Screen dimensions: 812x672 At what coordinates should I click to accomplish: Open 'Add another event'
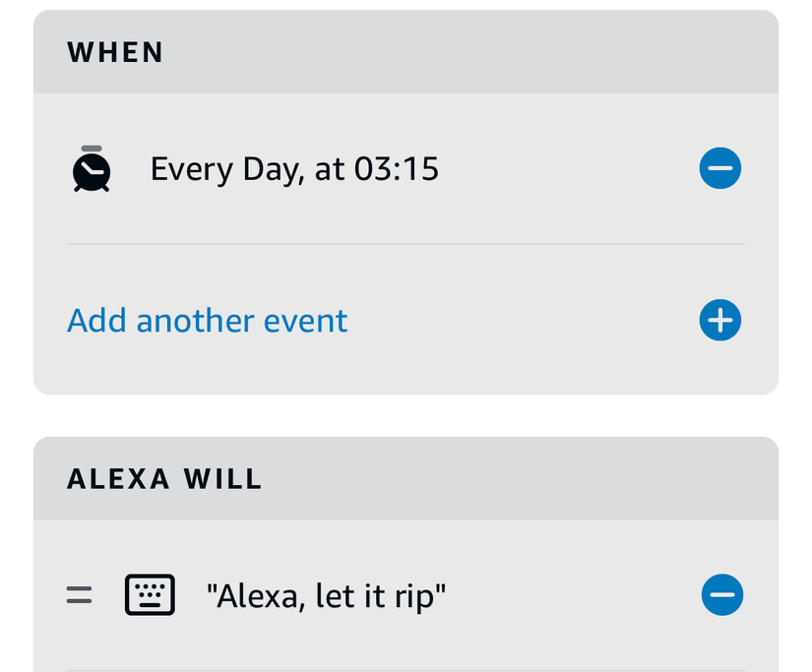(x=207, y=320)
